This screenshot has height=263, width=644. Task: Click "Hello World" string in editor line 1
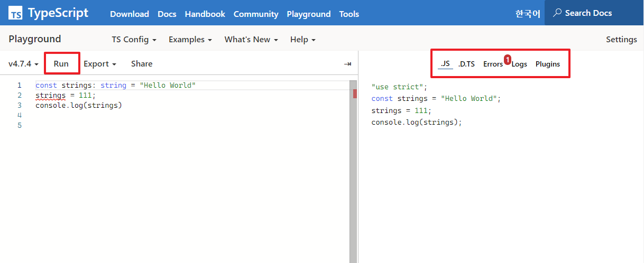click(x=168, y=85)
